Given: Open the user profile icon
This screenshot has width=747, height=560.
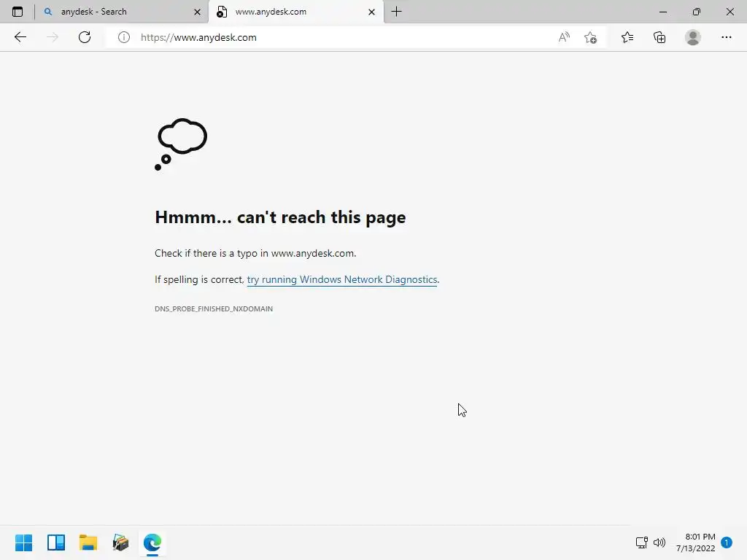Looking at the screenshot, I should tap(693, 37).
